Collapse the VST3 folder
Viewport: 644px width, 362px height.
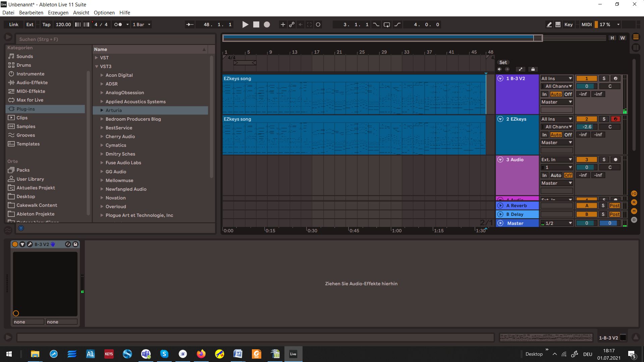pyautogui.click(x=97, y=66)
